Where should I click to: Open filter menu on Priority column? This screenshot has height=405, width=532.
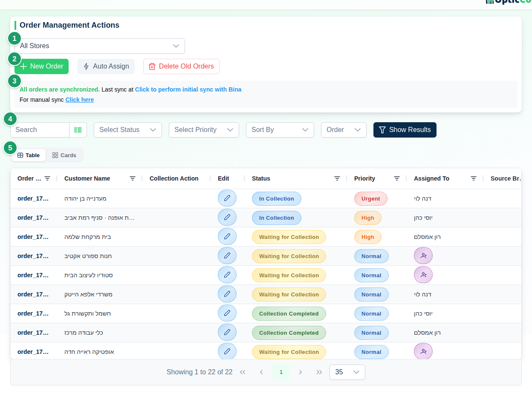point(397,178)
